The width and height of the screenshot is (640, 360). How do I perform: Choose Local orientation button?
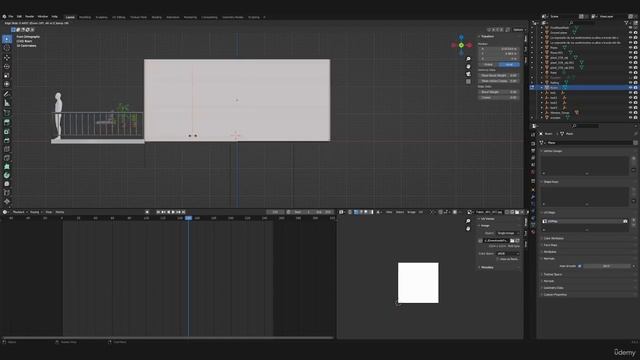tap(509, 64)
